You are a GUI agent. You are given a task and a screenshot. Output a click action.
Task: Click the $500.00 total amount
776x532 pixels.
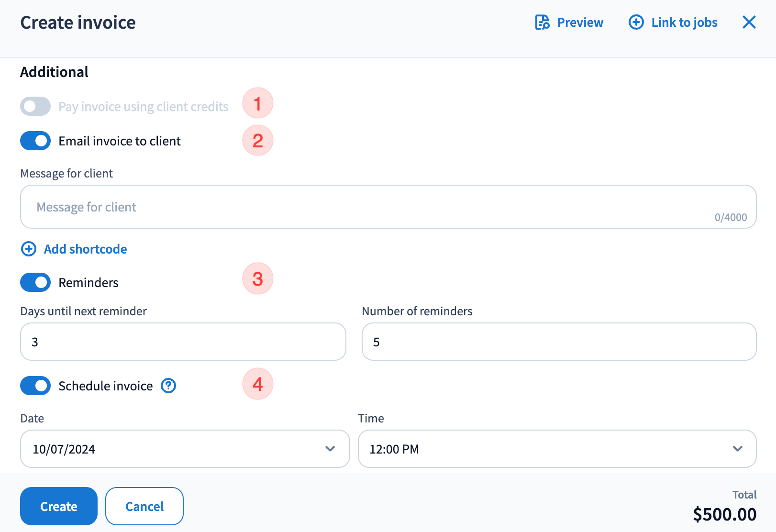pos(724,514)
